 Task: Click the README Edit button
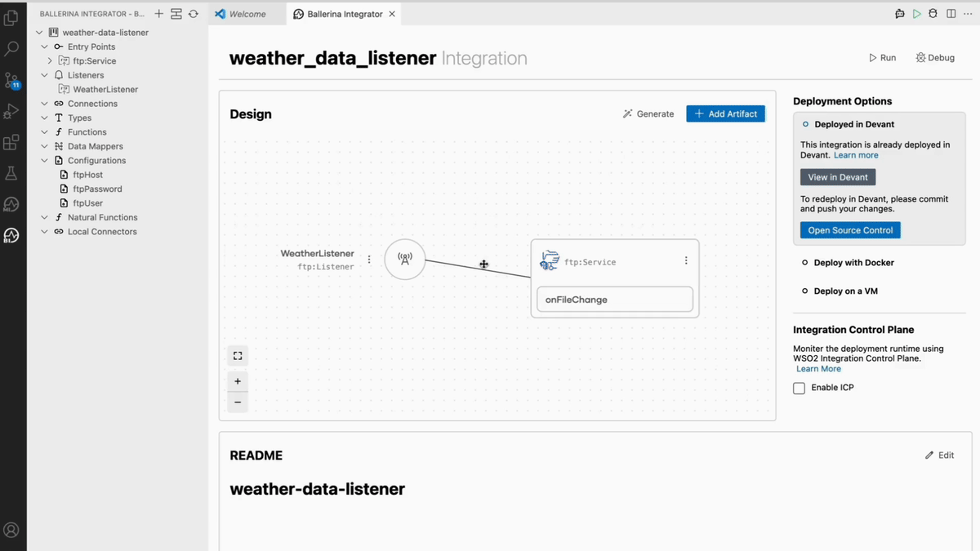[939, 455]
